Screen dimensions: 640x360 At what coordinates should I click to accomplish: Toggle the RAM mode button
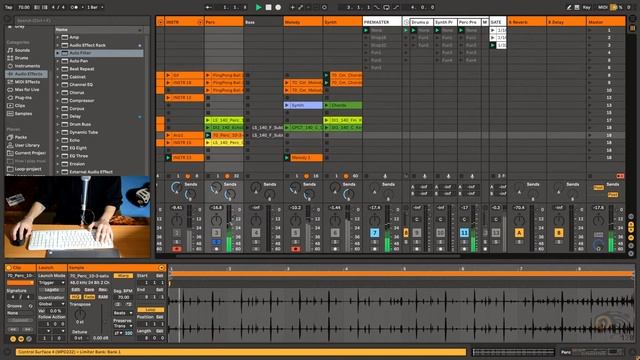click(x=103, y=297)
